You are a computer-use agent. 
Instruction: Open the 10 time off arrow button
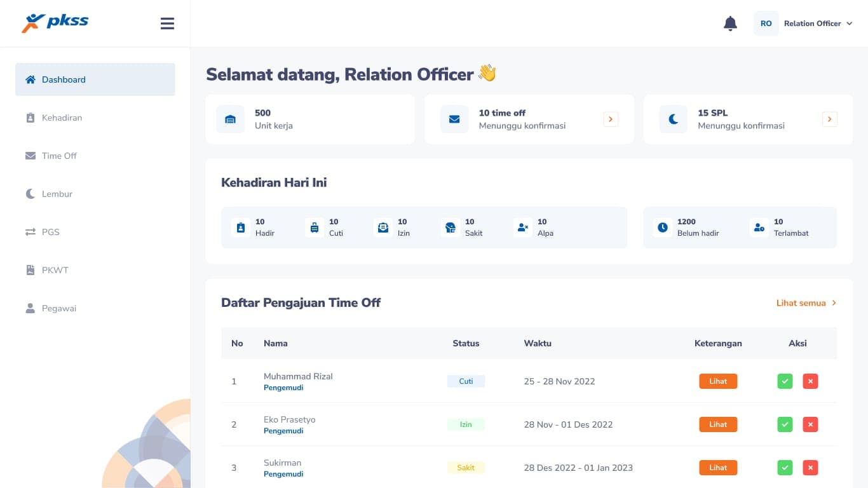tap(611, 119)
